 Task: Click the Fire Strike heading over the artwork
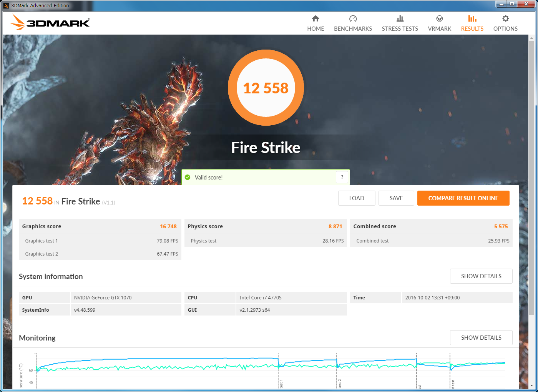tap(266, 148)
